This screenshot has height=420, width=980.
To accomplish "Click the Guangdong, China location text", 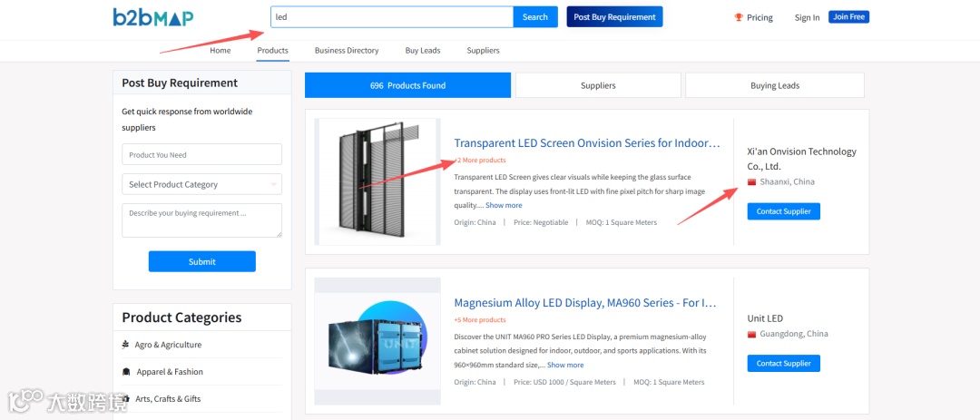I will tap(794, 334).
